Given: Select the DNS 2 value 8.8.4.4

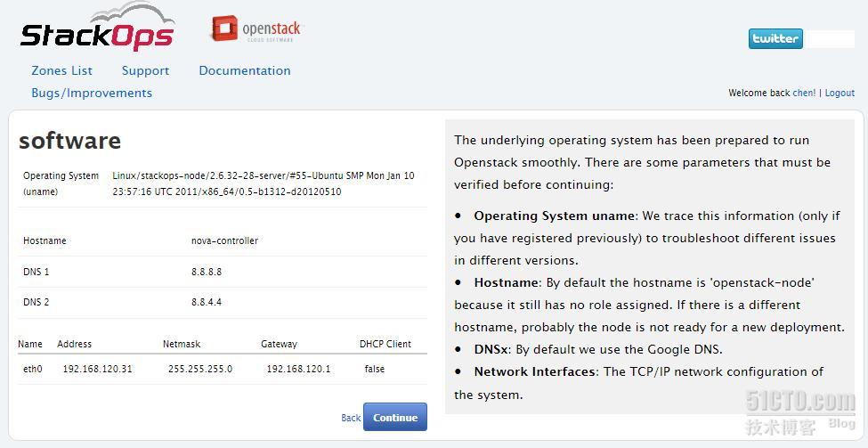Looking at the screenshot, I should [x=207, y=302].
